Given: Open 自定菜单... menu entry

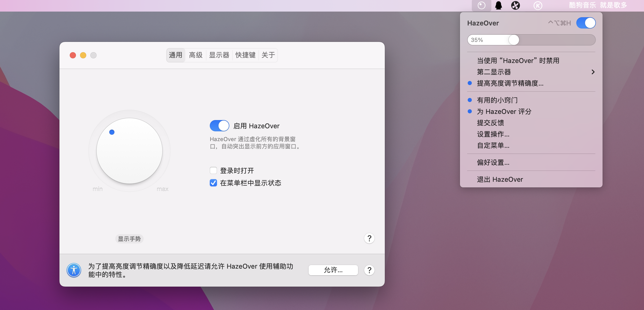Looking at the screenshot, I should pos(493,145).
